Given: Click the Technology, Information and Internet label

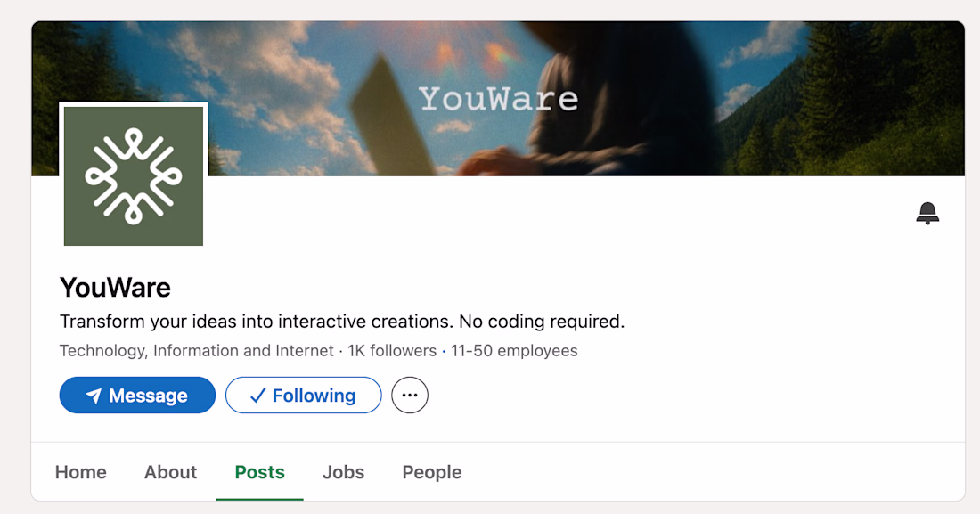Looking at the screenshot, I should tap(197, 351).
